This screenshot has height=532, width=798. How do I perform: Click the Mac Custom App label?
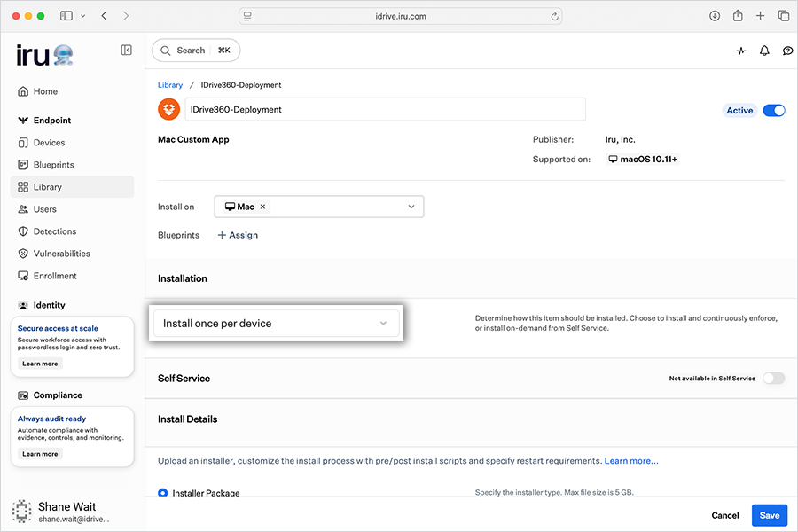tap(193, 139)
